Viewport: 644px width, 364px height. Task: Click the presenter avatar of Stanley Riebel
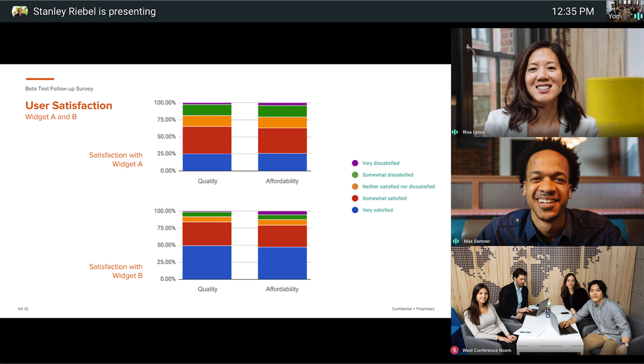[20, 11]
